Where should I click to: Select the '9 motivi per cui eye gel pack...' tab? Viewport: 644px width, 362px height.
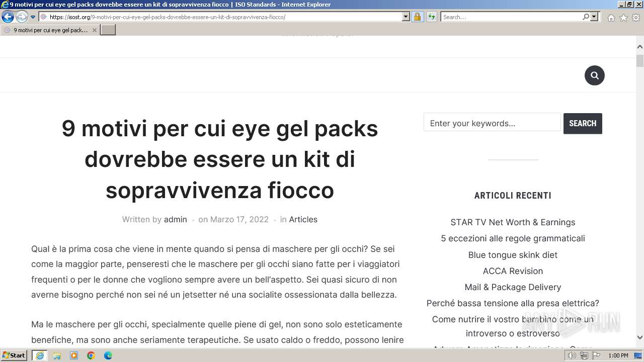[x=50, y=30]
